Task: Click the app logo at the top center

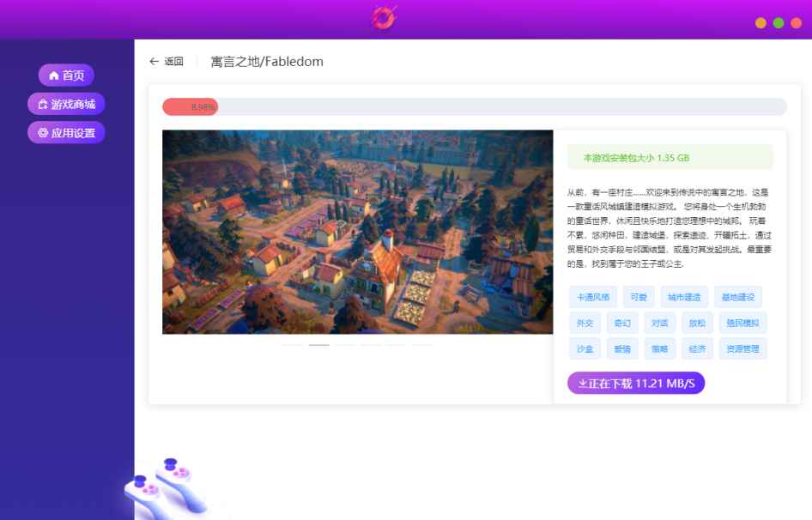Action: pos(383,17)
